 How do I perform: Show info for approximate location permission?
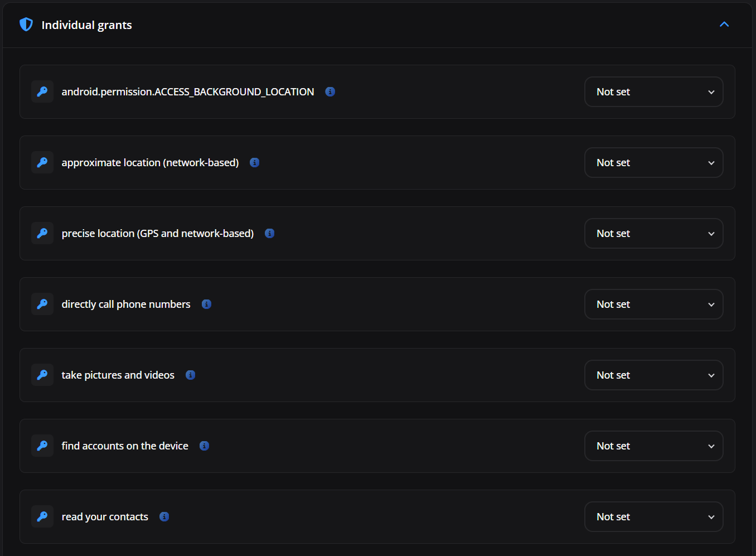254,162
